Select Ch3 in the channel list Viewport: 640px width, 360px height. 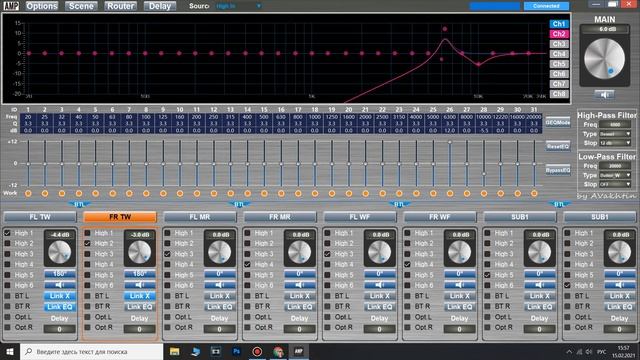(559, 44)
